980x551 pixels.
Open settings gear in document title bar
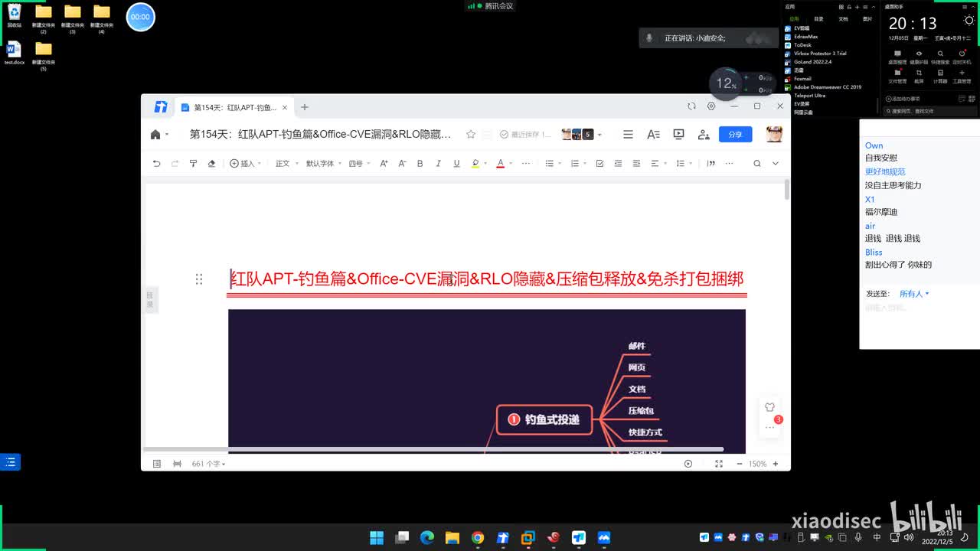(x=711, y=106)
